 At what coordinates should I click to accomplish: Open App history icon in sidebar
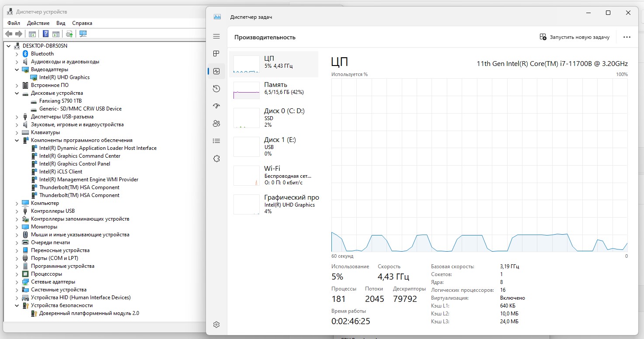point(216,89)
